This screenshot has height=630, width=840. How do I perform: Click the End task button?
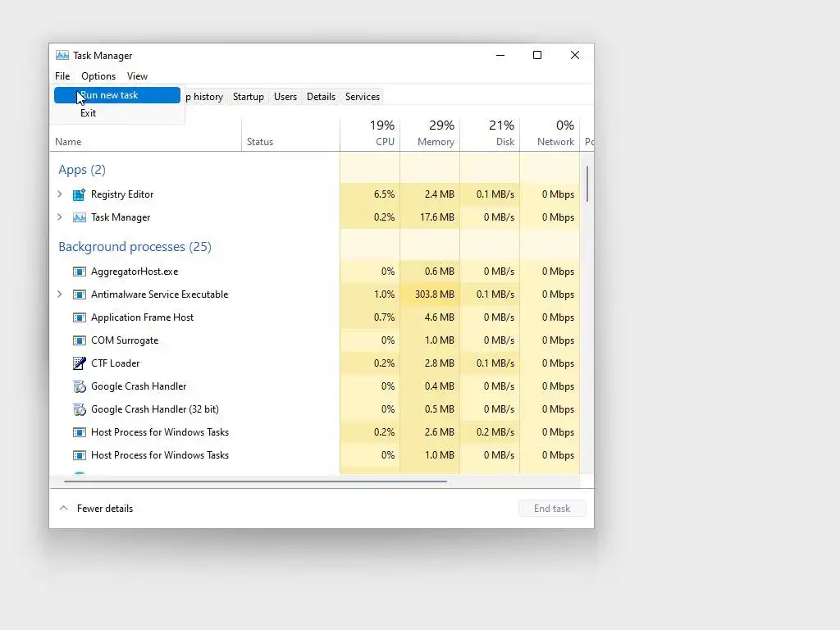552,509
